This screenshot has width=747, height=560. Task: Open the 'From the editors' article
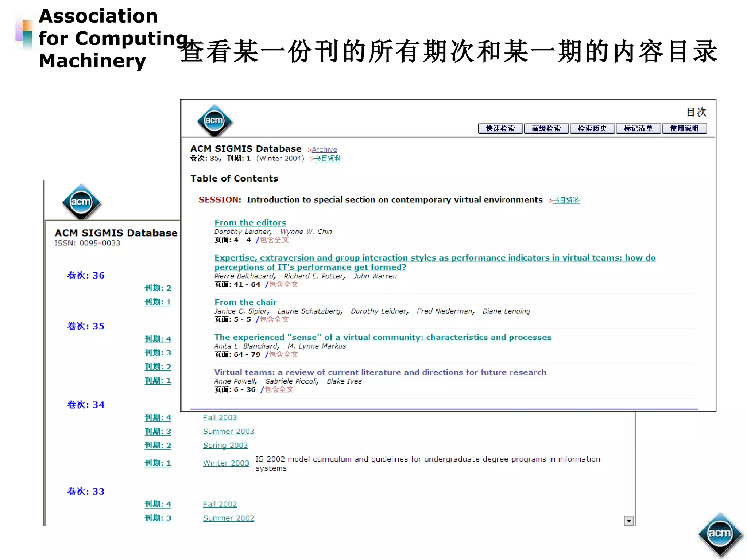click(250, 222)
